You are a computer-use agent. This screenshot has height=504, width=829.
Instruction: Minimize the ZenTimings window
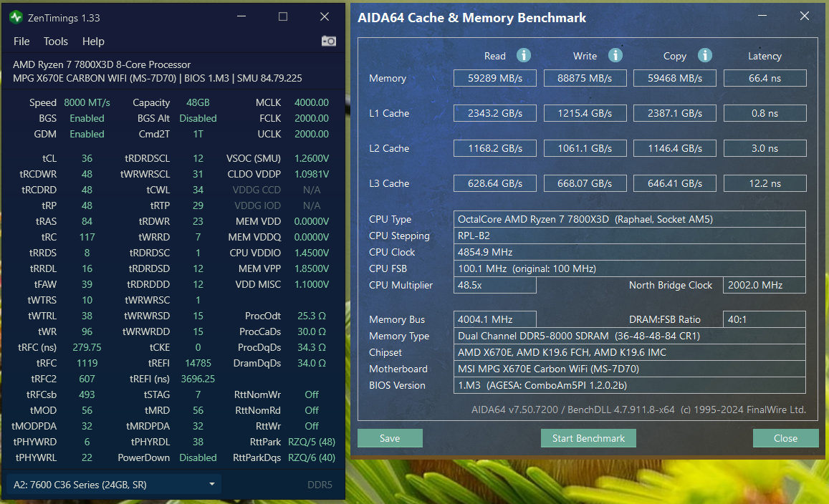point(241,17)
